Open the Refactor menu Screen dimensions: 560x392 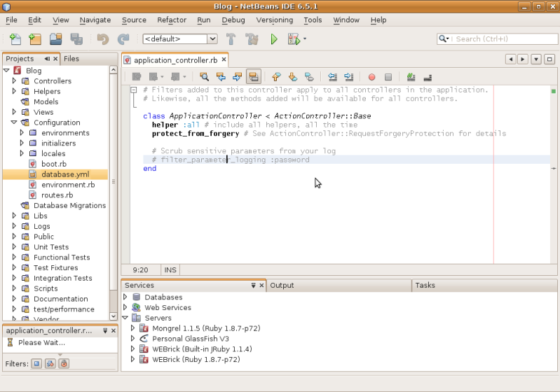tap(172, 20)
